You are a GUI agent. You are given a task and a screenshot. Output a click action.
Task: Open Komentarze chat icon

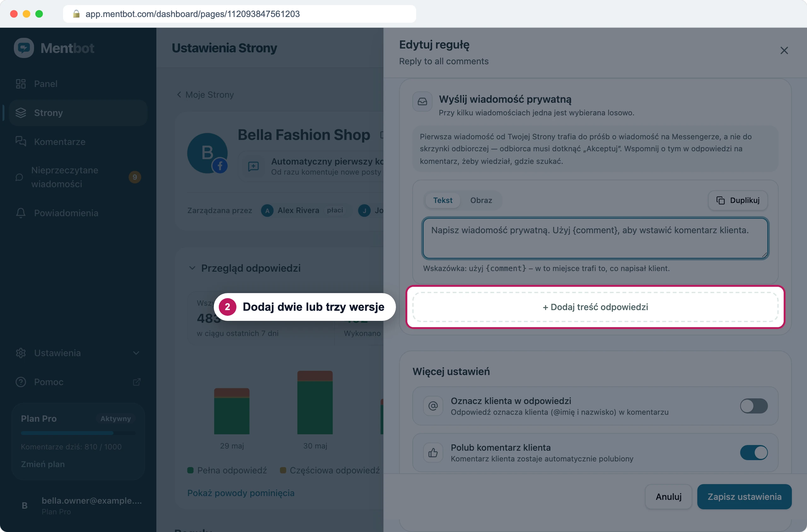click(x=21, y=142)
